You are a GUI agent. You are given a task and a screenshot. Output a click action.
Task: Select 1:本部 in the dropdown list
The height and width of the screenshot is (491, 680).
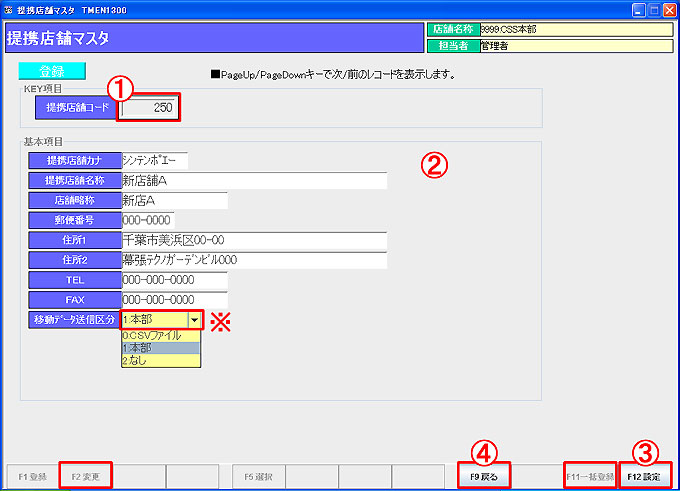point(161,348)
